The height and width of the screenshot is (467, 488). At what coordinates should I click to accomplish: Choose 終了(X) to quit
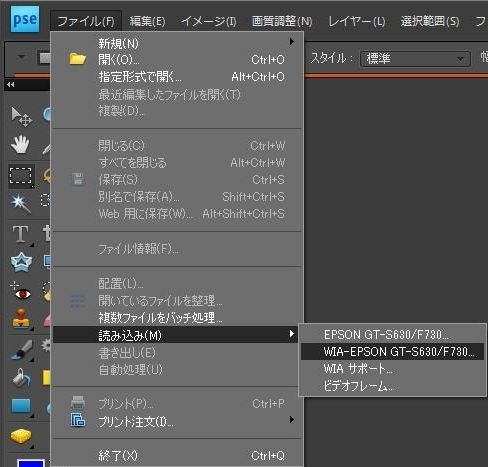coord(177,455)
